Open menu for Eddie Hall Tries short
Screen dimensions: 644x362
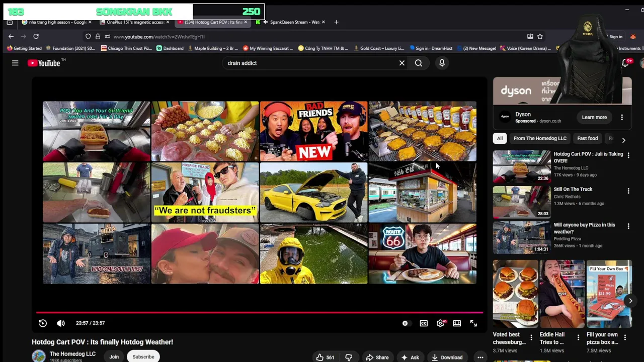(x=578, y=337)
